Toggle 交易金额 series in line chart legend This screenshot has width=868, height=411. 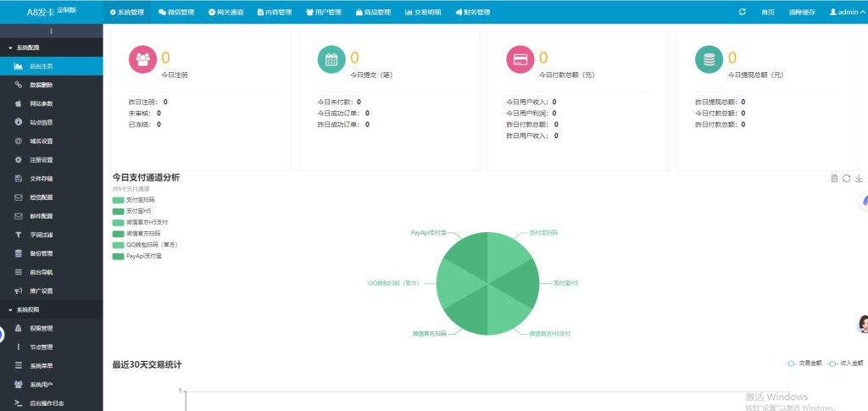tap(804, 364)
